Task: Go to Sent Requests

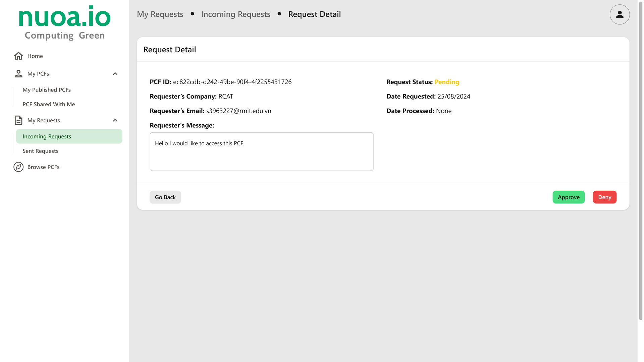Action: 40,151
